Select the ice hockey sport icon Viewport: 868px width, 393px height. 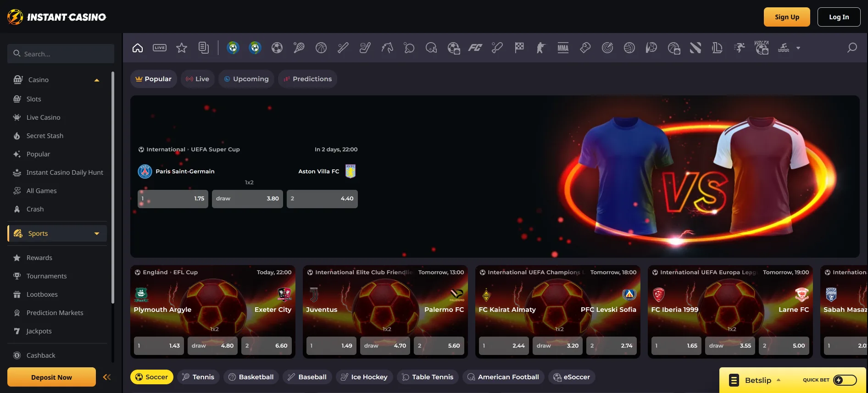pos(365,48)
